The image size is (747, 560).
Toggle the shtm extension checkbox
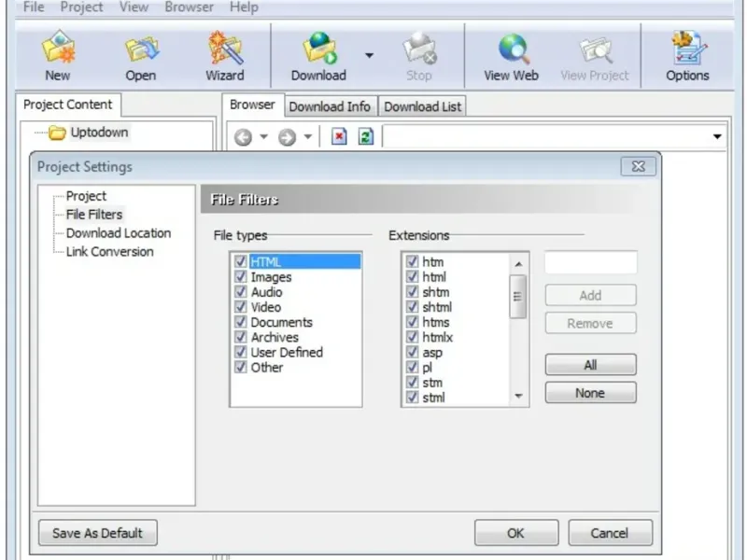pyautogui.click(x=412, y=292)
